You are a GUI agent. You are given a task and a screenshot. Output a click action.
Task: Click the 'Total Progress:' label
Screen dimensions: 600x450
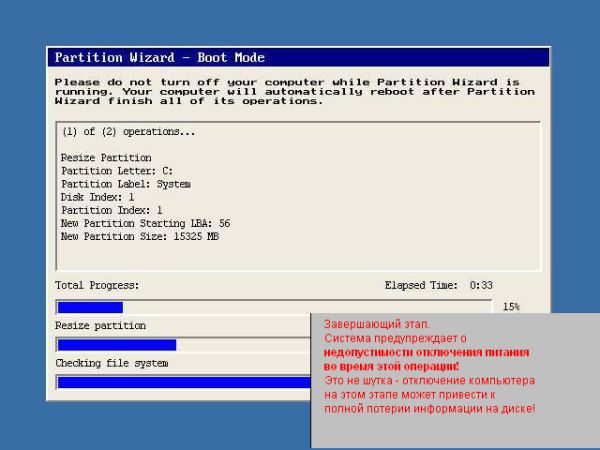tap(97, 285)
